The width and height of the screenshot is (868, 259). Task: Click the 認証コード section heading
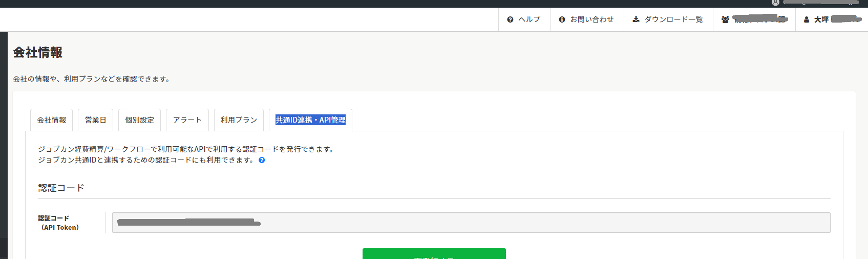(61, 188)
